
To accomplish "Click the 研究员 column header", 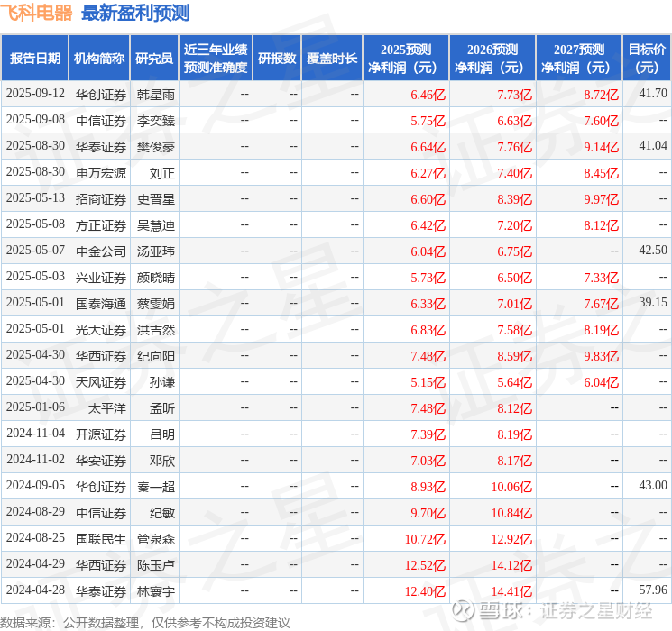I will [154, 59].
